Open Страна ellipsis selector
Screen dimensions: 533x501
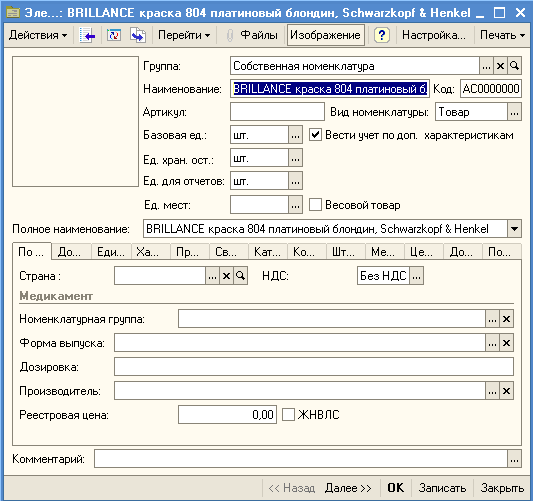click(212, 276)
